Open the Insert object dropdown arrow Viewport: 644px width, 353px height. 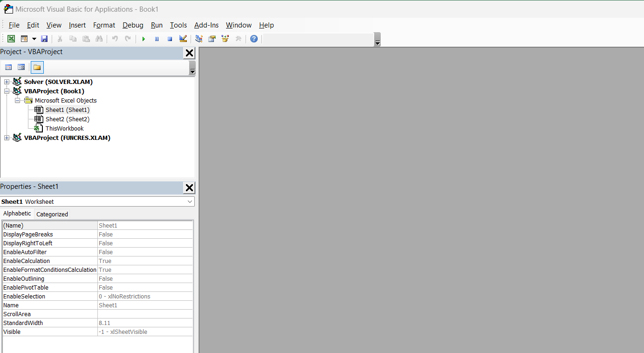click(34, 39)
